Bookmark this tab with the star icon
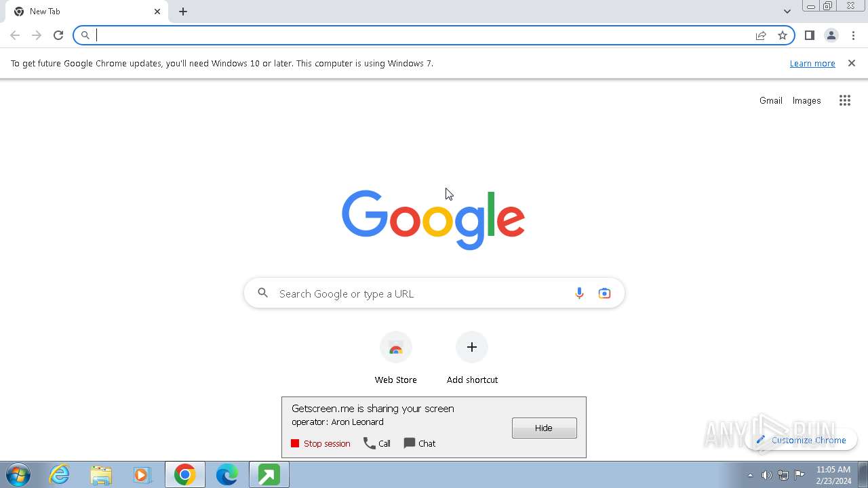 click(783, 35)
